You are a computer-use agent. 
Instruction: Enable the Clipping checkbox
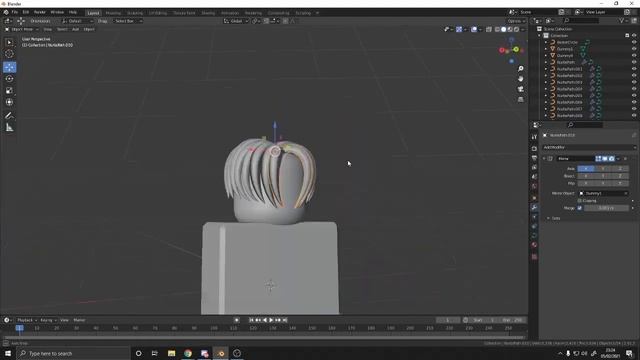pos(580,201)
